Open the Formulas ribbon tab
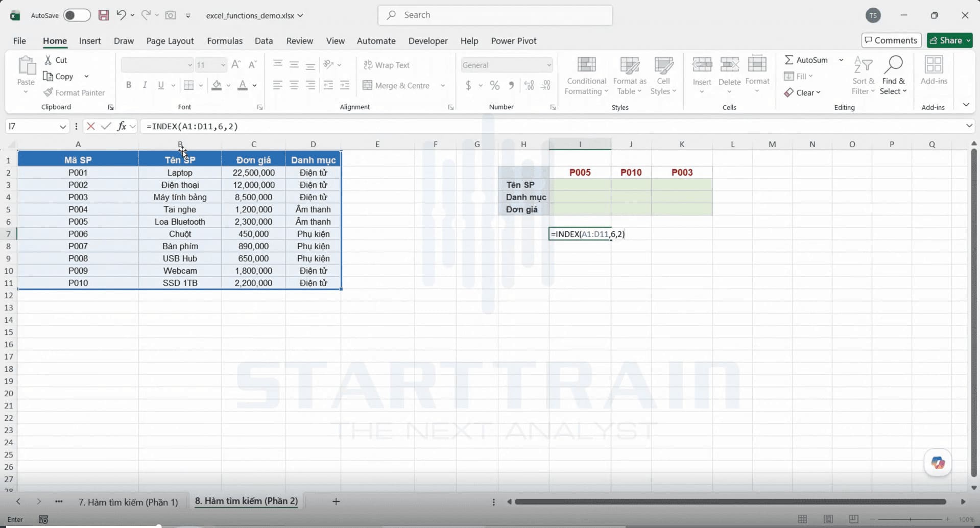980x528 pixels. pyautogui.click(x=225, y=41)
